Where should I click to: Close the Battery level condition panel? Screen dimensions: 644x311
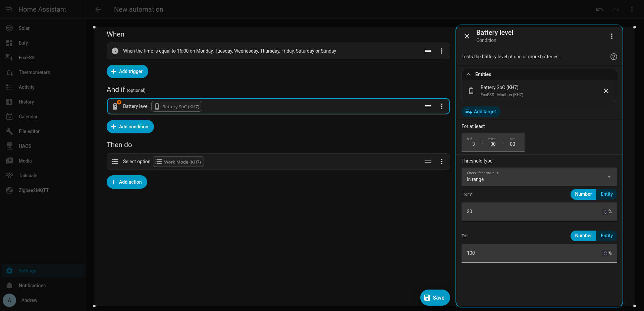click(x=467, y=36)
